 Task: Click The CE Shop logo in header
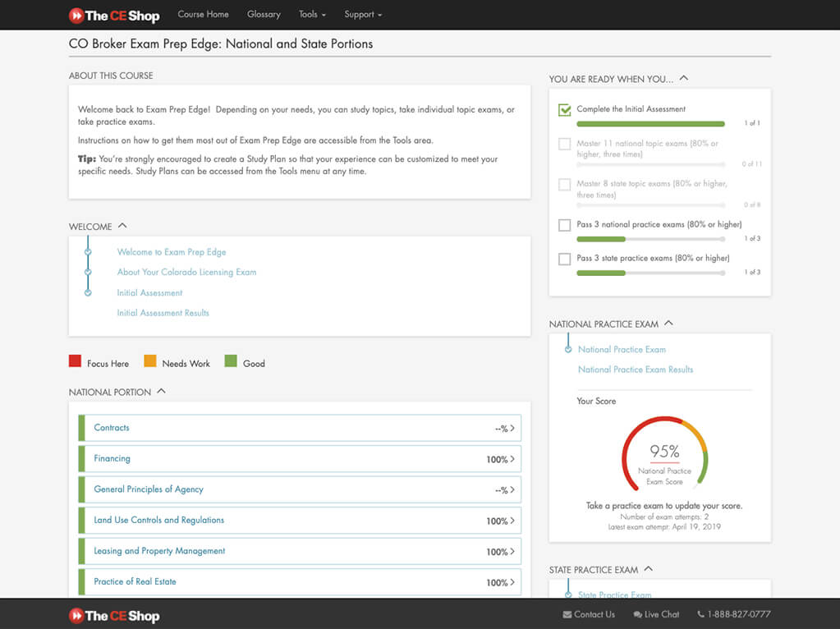click(114, 16)
